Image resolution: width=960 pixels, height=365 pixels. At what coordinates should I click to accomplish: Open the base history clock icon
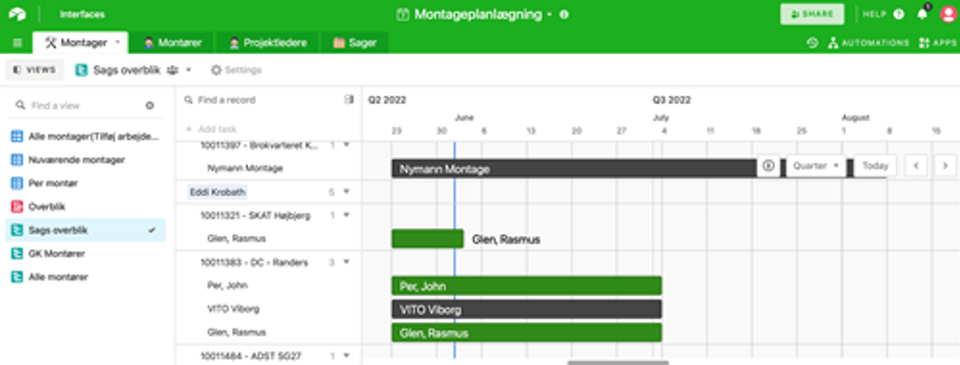(812, 43)
